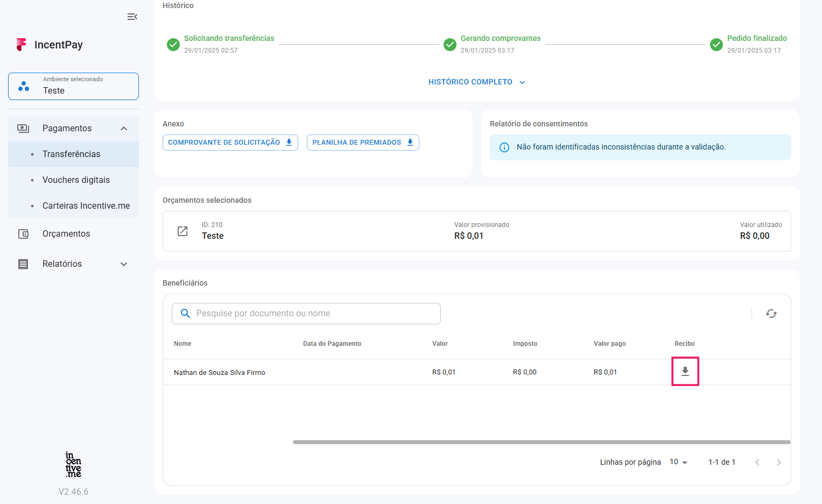The width and height of the screenshot is (822, 504).
Task: Go to Orçamentos section
Action: 73,234
